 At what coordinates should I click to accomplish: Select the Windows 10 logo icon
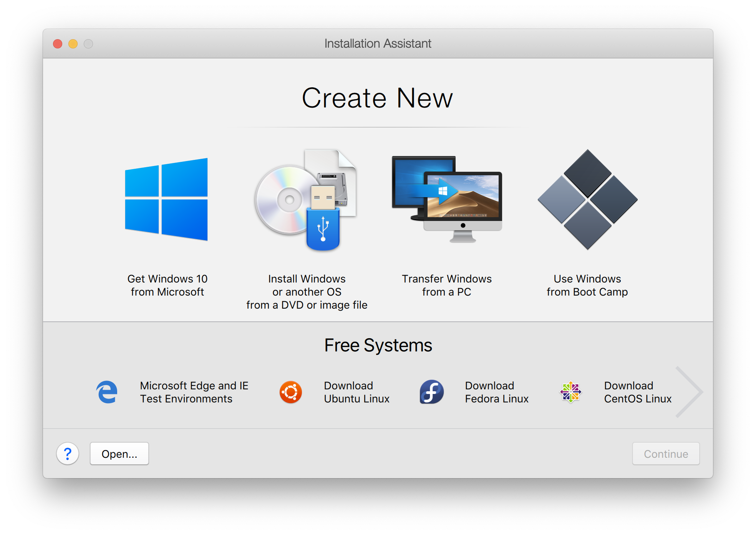point(166,199)
